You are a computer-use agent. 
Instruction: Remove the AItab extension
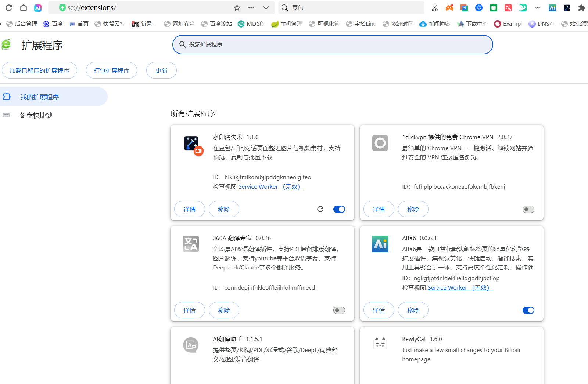(x=413, y=310)
